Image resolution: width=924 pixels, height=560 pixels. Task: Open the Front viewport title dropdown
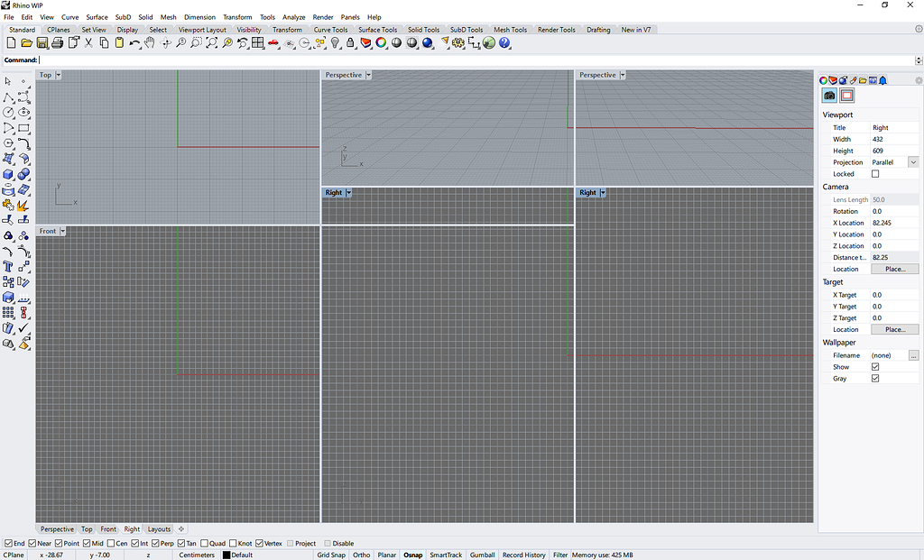pyautogui.click(x=63, y=231)
